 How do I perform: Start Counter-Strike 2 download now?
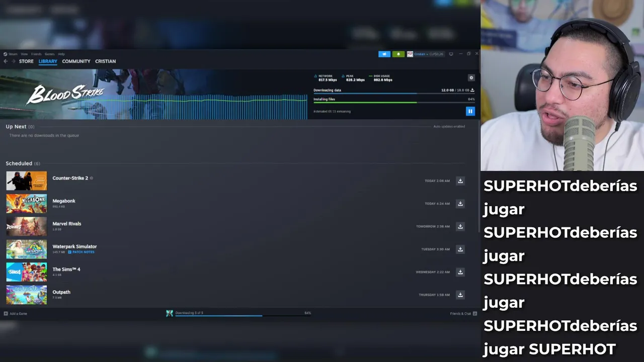[460, 181]
